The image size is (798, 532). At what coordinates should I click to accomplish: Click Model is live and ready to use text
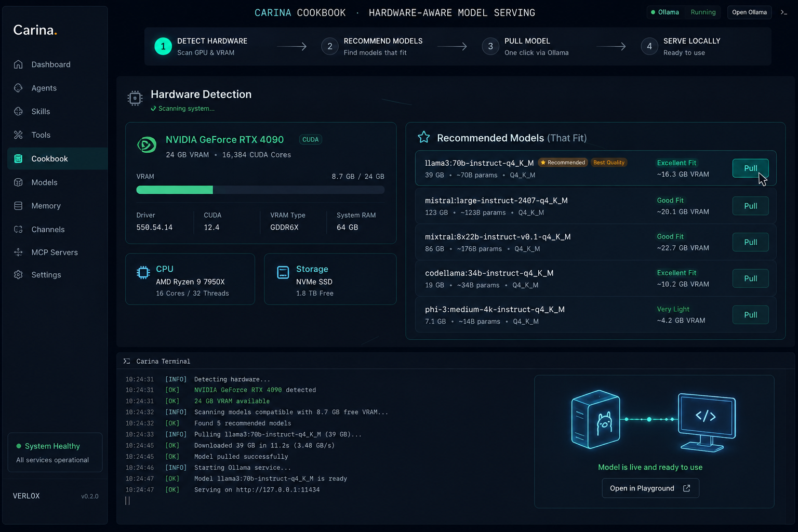point(650,468)
